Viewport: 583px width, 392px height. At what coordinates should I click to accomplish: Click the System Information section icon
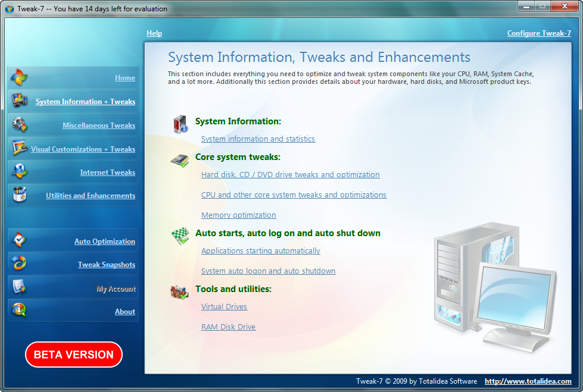coord(180,124)
